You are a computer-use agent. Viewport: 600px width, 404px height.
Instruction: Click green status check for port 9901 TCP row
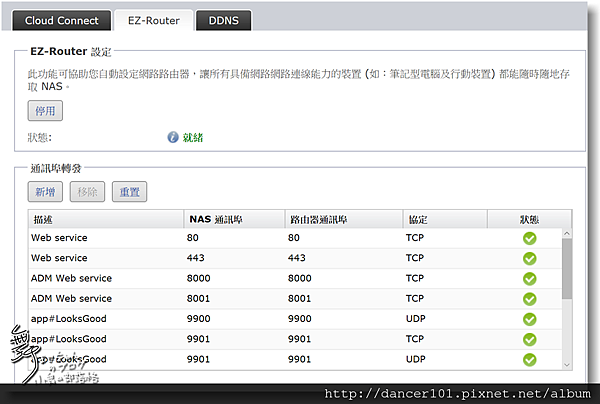point(530,340)
